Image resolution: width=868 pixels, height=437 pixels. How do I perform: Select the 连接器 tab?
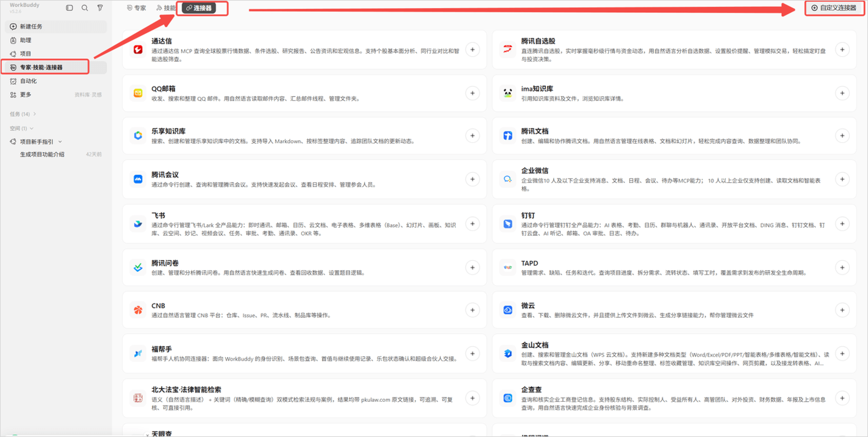[x=199, y=8]
